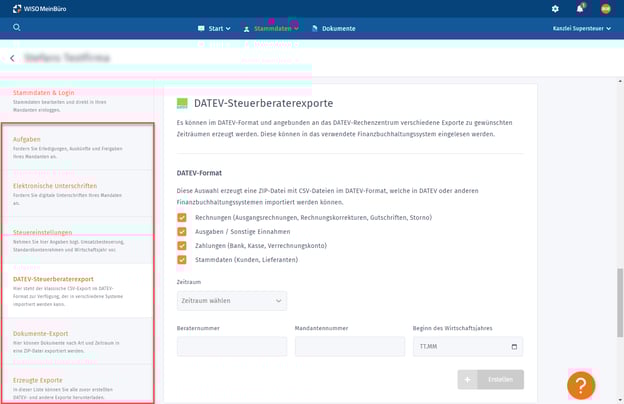Click the search magnifier icon
Image resolution: width=624 pixels, height=404 pixels.
17,28
